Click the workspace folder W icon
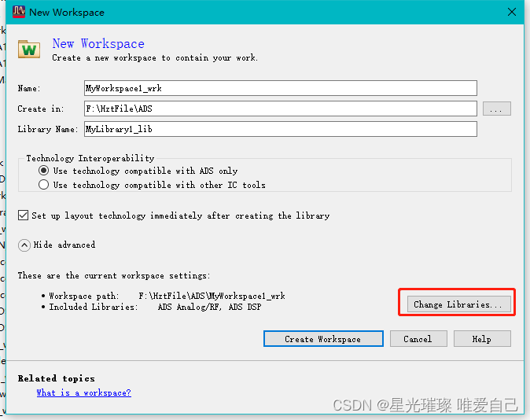 tap(29, 50)
